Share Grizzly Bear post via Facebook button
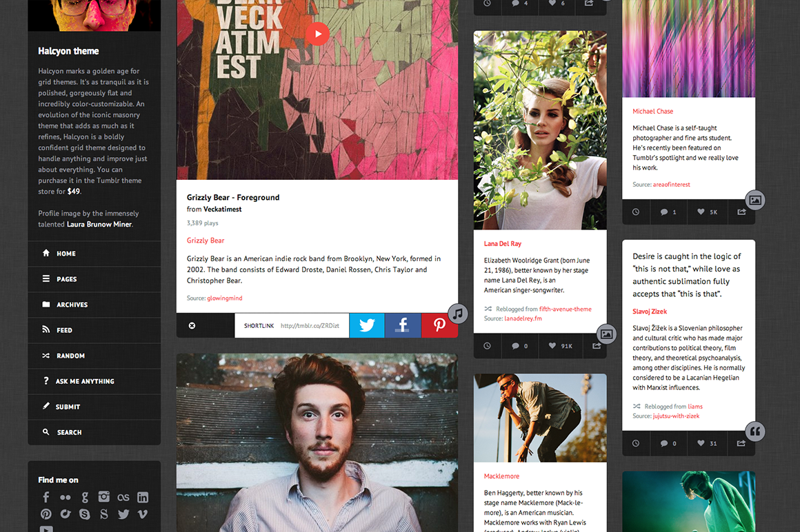This screenshot has width=800, height=532. 403,325
